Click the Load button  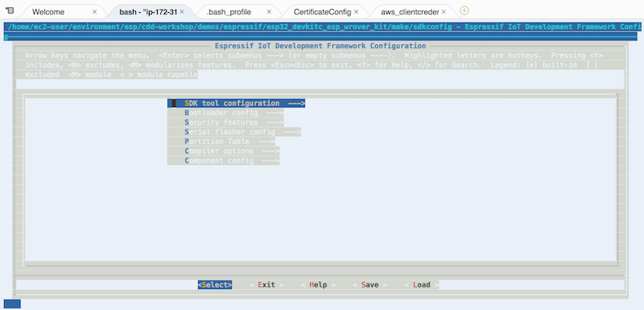click(422, 284)
